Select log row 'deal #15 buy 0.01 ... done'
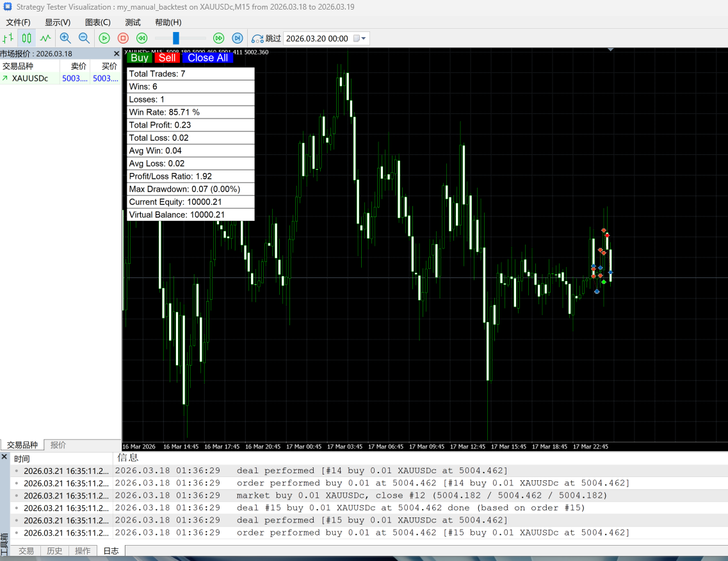This screenshot has height=561, width=728. pyautogui.click(x=369, y=508)
